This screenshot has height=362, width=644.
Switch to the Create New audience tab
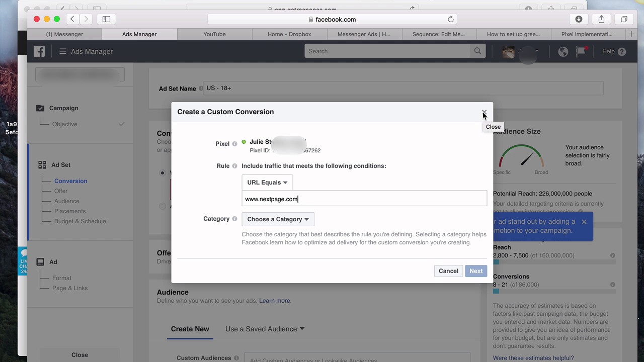190,329
